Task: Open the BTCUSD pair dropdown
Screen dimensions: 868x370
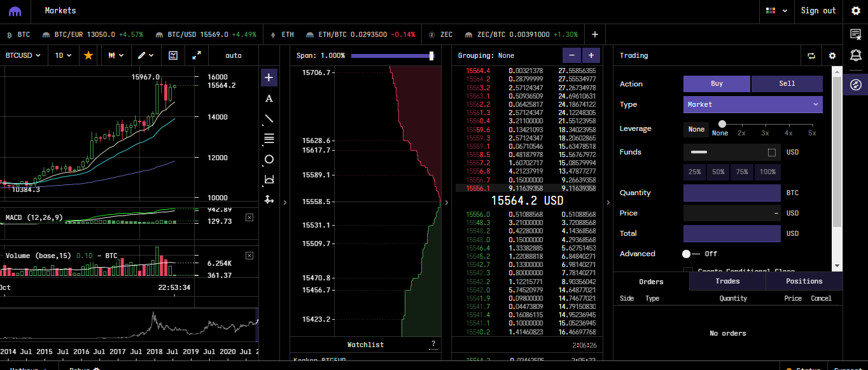Action: 23,55
